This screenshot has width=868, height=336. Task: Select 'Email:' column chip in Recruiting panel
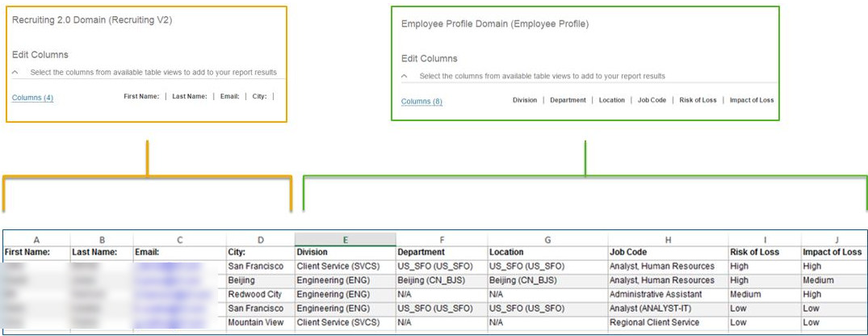coord(230,96)
